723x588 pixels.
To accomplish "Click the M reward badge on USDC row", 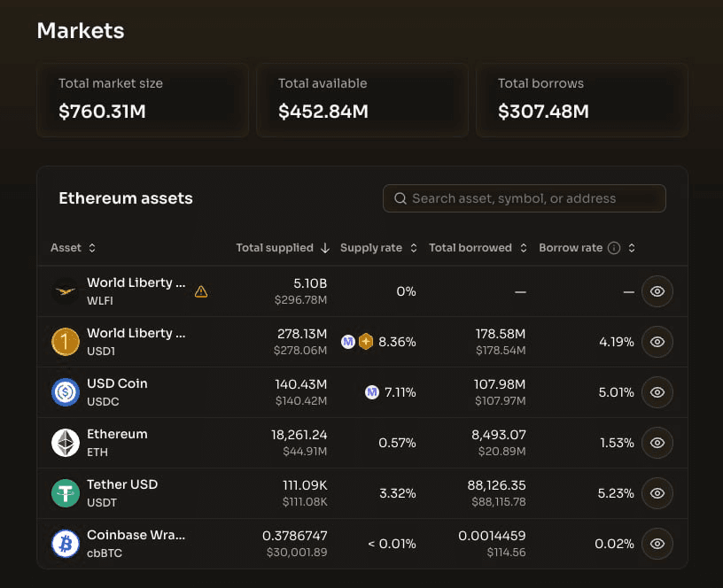I will tap(372, 392).
